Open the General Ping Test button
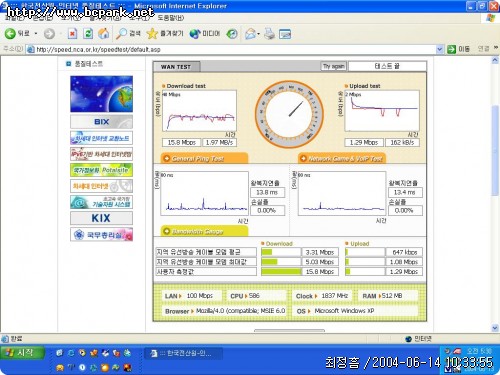Image resolution: width=500 pixels, height=375 pixels. click(x=204, y=158)
